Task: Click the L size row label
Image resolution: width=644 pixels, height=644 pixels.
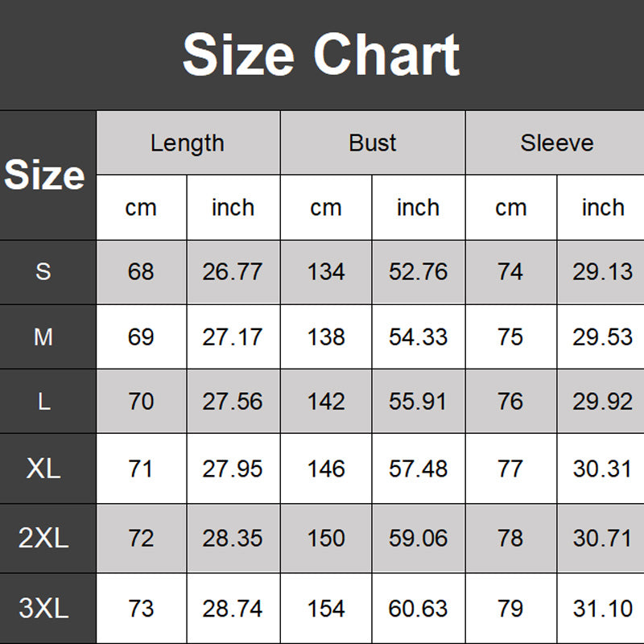Action: [43, 401]
